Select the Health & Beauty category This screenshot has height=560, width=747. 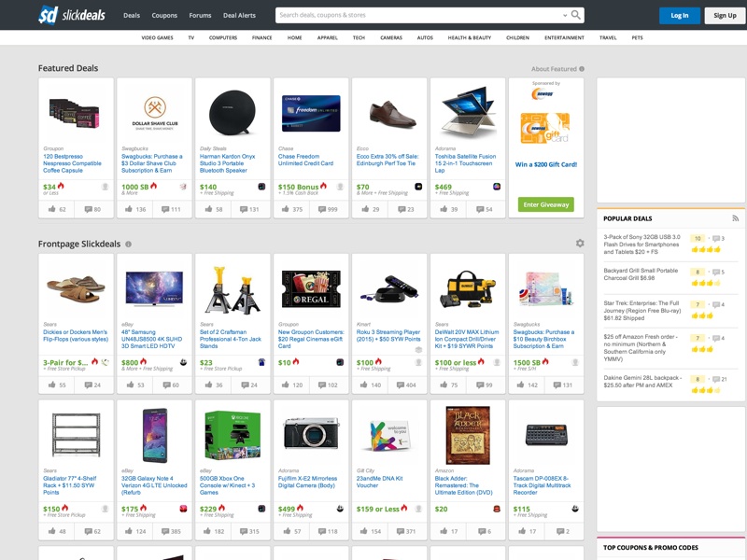pos(470,37)
